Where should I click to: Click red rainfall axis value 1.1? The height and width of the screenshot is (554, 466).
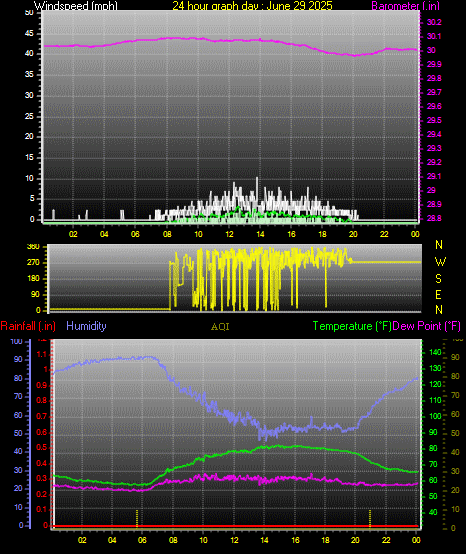(x=42, y=354)
